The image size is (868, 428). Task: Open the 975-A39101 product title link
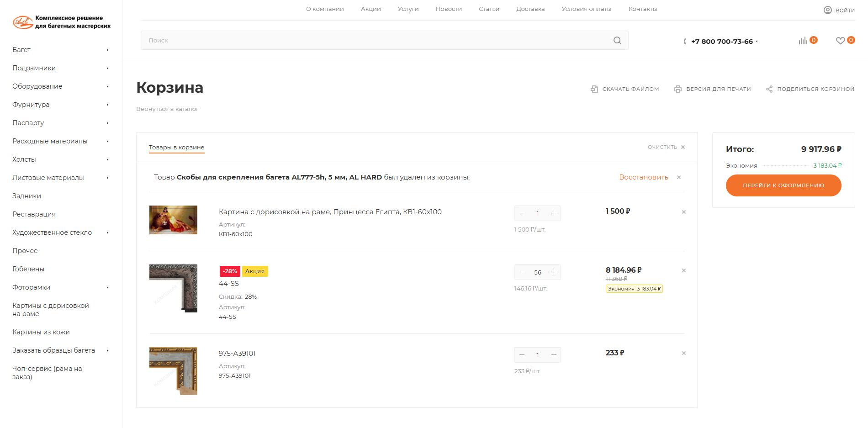[237, 354]
